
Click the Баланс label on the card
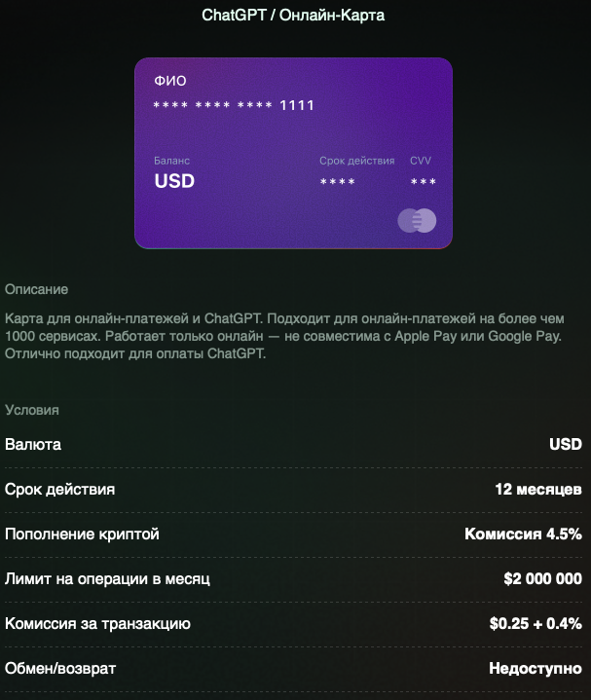click(x=172, y=161)
